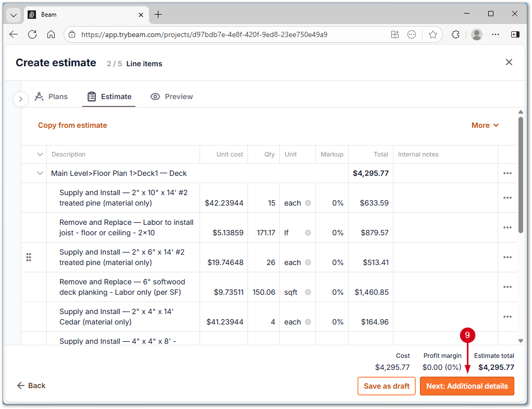Clear the lf unit on joist labor
This screenshot has height=409, width=532.
click(308, 233)
